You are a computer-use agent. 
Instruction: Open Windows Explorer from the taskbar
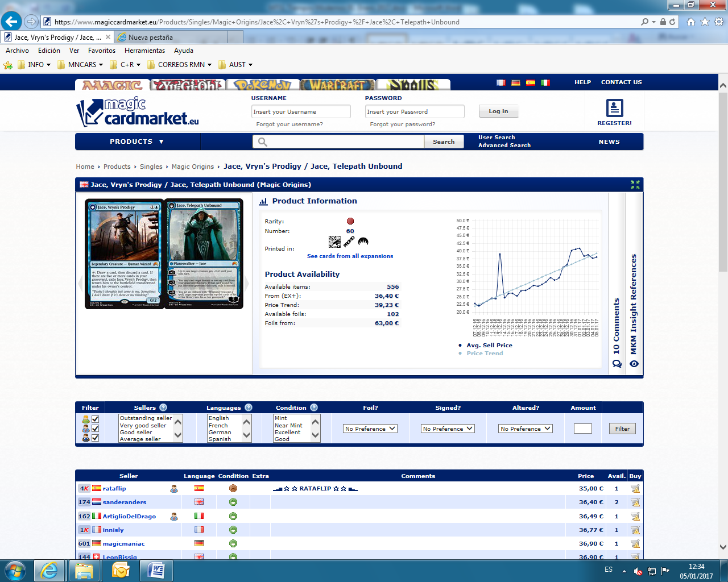(84, 570)
